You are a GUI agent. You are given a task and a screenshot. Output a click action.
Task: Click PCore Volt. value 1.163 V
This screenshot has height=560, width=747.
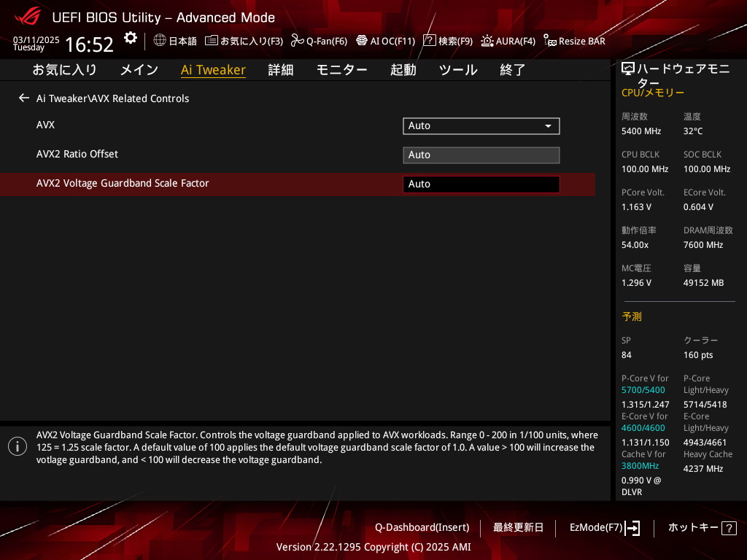pyautogui.click(x=636, y=207)
